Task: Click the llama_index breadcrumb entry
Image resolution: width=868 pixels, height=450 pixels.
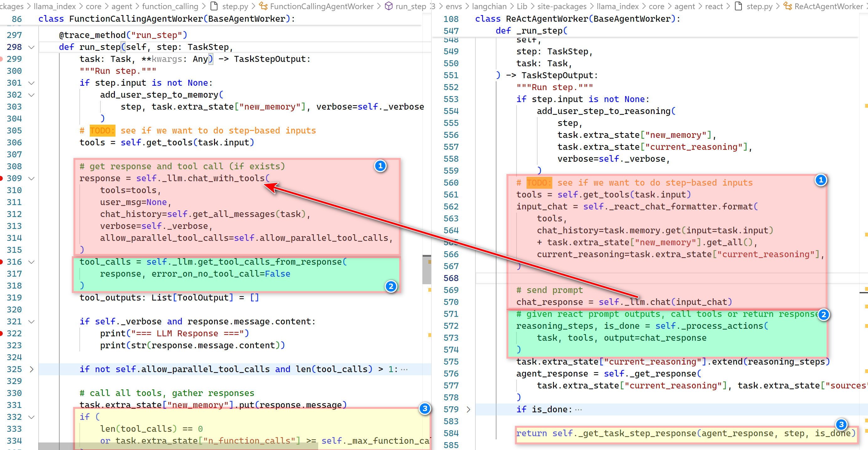Action: pos(55,6)
